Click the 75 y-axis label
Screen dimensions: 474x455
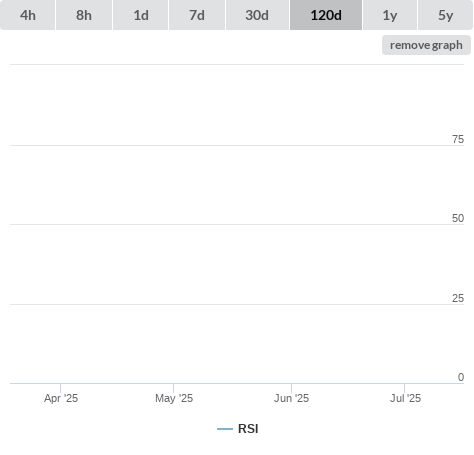(x=458, y=139)
